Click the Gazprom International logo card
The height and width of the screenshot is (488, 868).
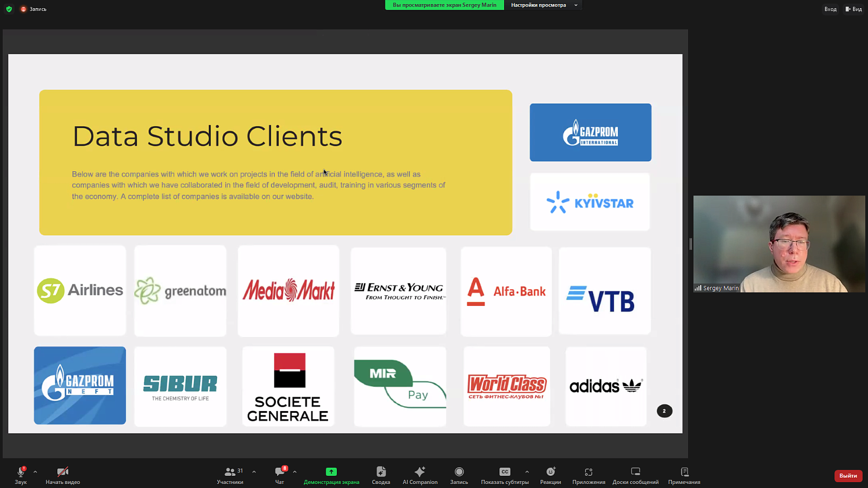pyautogui.click(x=590, y=132)
